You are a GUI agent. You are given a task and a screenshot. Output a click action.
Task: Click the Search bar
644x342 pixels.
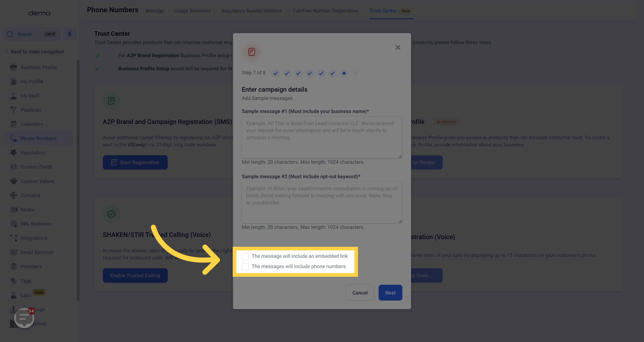(32, 34)
